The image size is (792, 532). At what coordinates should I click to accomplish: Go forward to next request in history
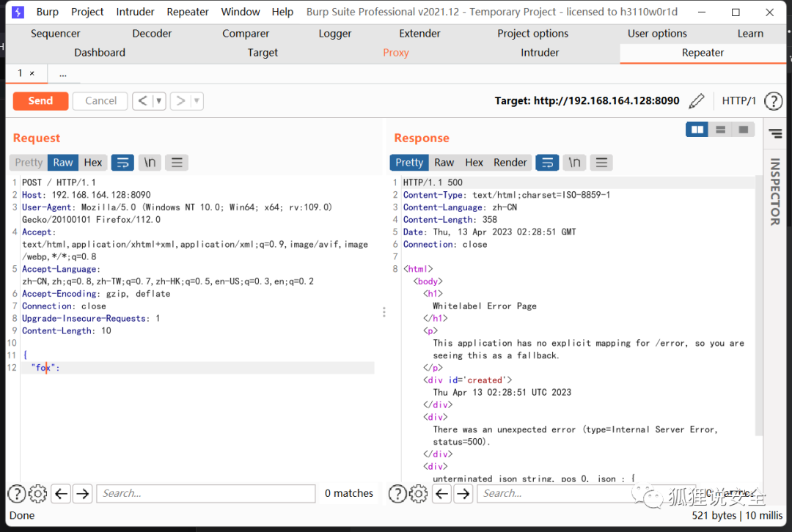[x=180, y=101]
